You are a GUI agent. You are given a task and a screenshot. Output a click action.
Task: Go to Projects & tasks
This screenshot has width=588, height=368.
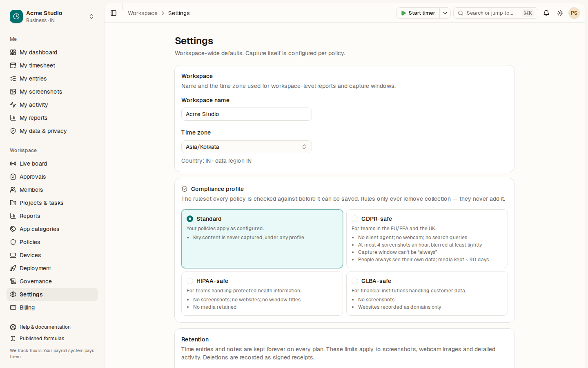tap(52, 203)
